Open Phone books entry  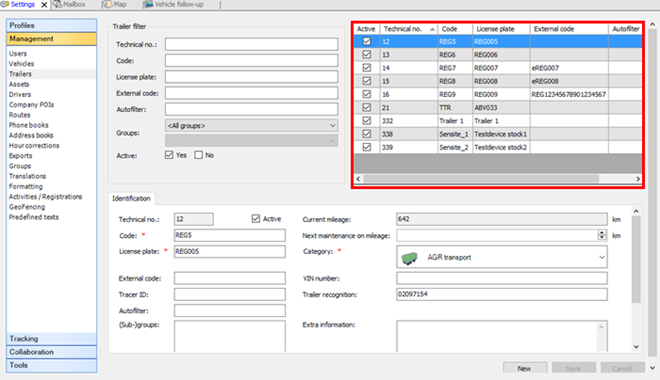[x=29, y=125]
